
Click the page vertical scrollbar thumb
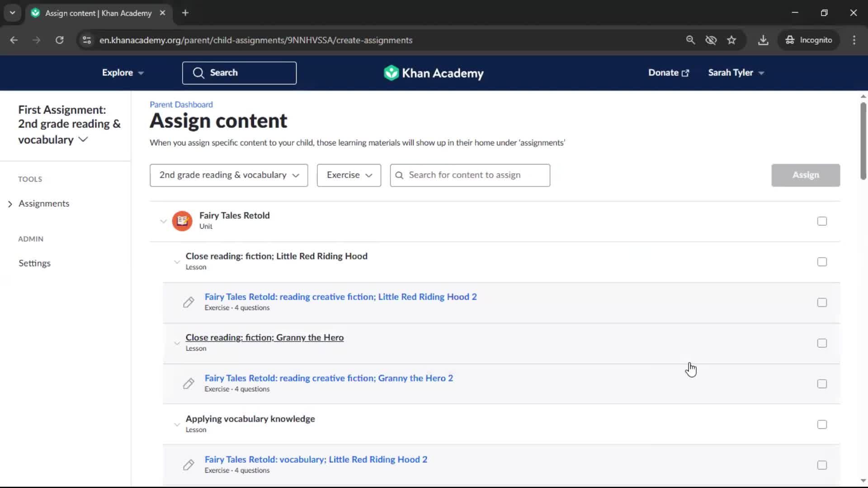[x=863, y=141]
